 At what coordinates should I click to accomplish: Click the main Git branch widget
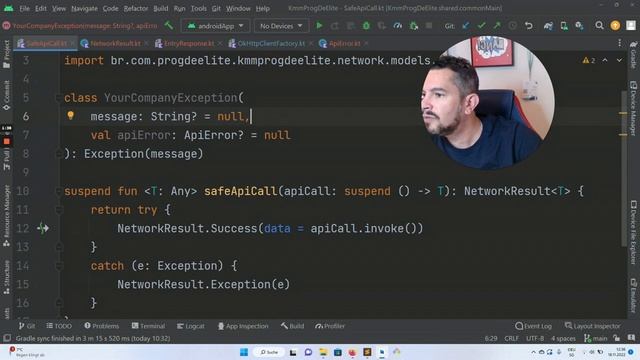pos(596,338)
